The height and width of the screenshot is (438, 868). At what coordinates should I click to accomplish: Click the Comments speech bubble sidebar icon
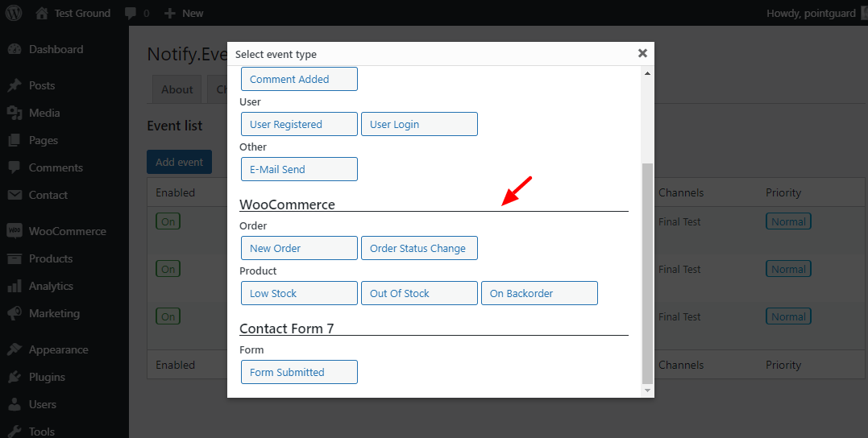point(15,167)
